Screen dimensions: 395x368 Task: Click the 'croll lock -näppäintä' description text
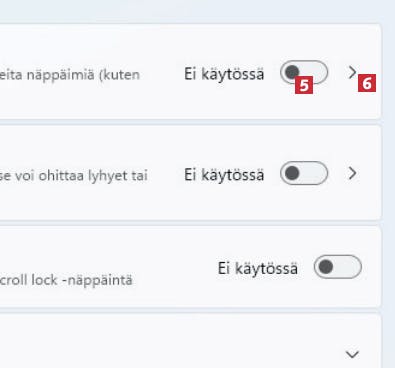[x=66, y=280]
